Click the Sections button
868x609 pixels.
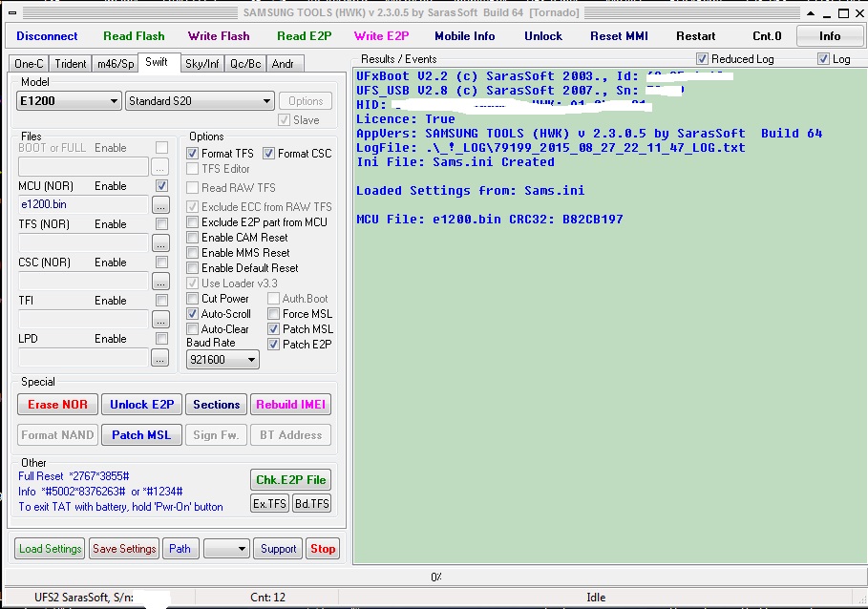pos(217,405)
